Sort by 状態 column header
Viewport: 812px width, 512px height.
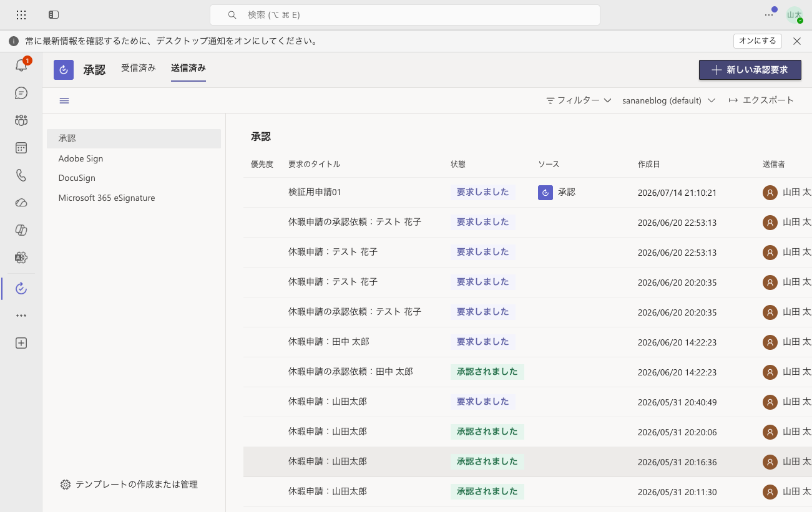tap(458, 164)
